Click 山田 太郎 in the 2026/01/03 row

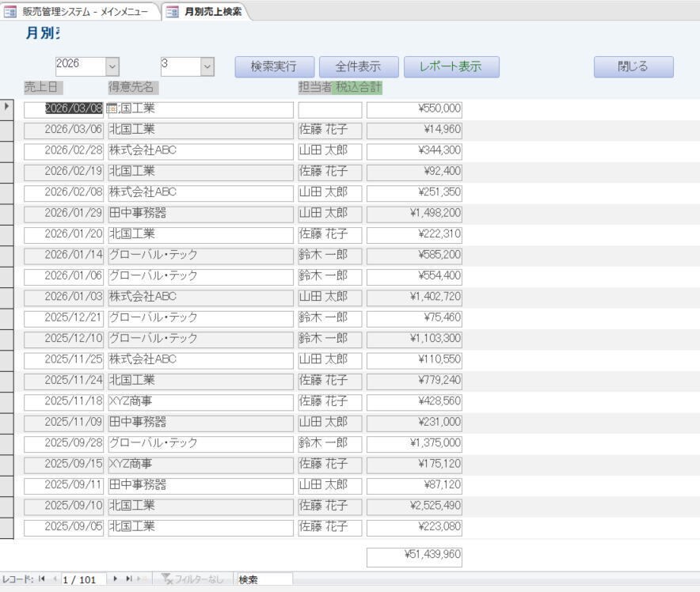click(330, 298)
